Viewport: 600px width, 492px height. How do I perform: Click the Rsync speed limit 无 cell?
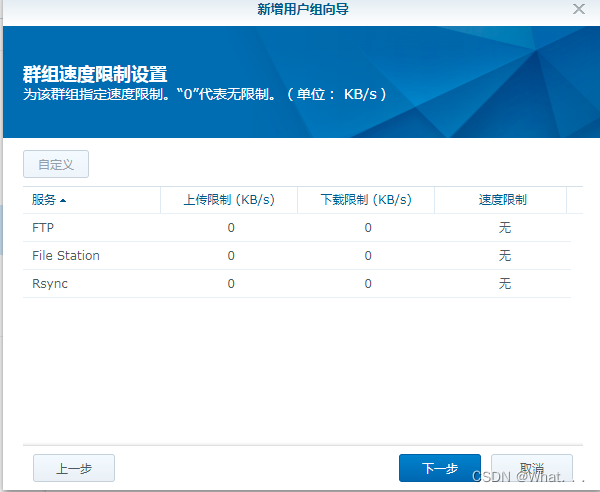point(504,283)
